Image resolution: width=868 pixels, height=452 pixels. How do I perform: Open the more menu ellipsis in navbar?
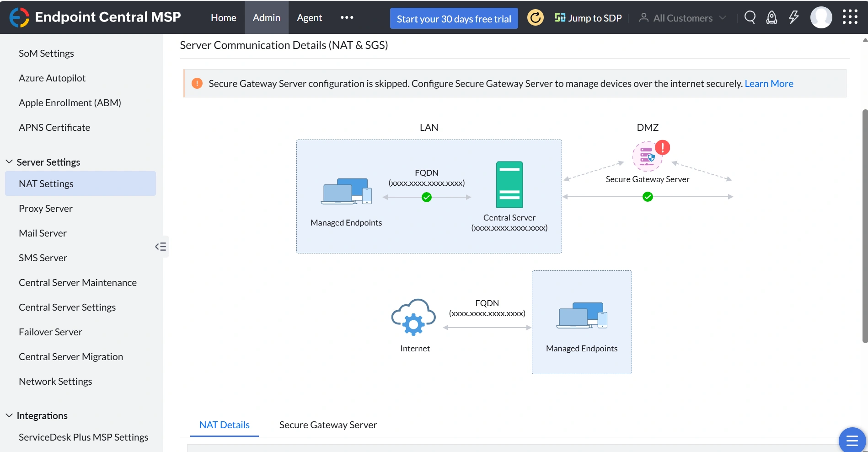tap(347, 17)
